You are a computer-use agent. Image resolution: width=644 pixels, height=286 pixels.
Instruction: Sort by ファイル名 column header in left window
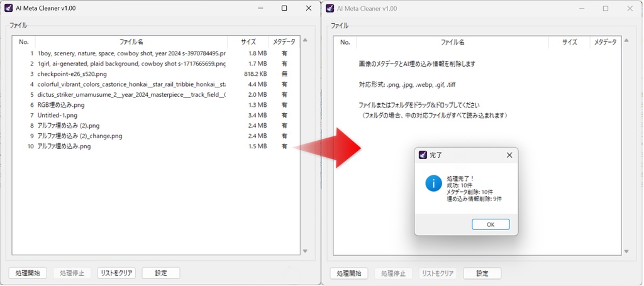[x=131, y=42]
